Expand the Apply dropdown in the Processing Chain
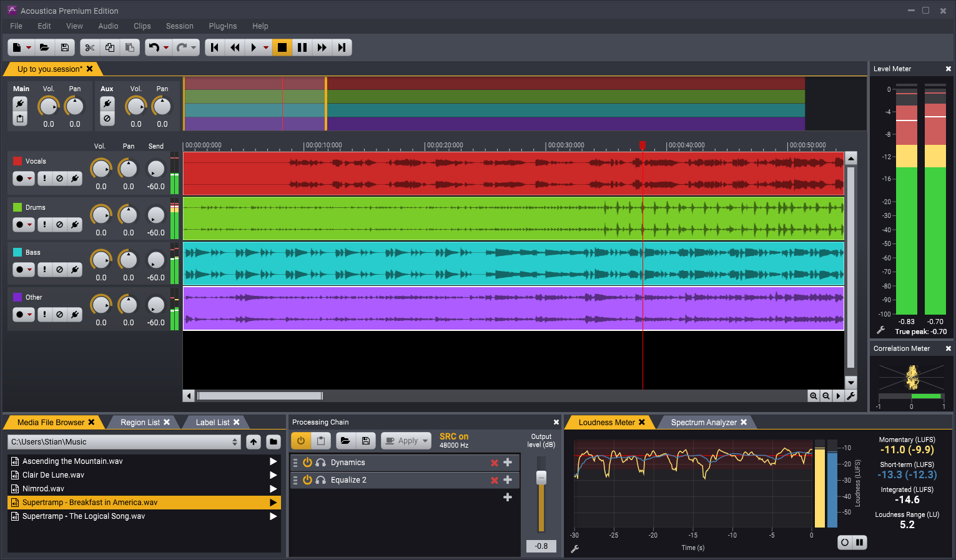This screenshot has height=560, width=956. (x=418, y=440)
